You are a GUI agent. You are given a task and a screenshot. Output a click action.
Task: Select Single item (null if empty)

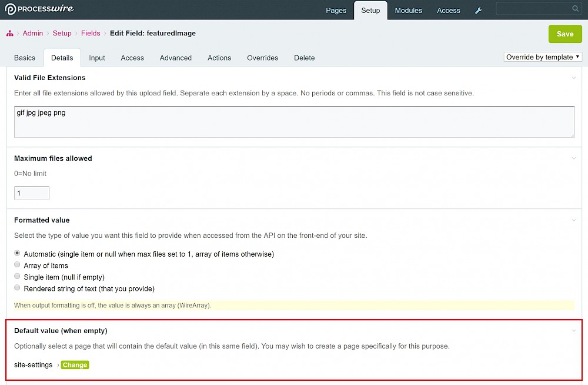click(x=17, y=277)
